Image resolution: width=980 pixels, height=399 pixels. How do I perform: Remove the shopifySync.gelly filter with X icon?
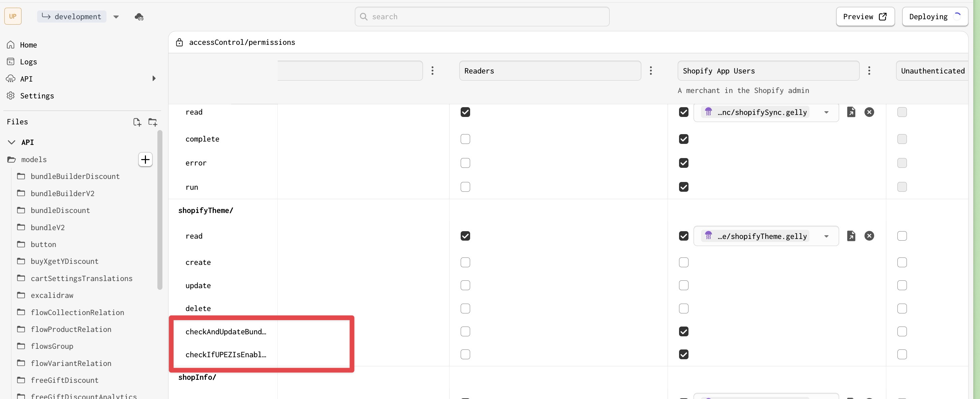869,112
